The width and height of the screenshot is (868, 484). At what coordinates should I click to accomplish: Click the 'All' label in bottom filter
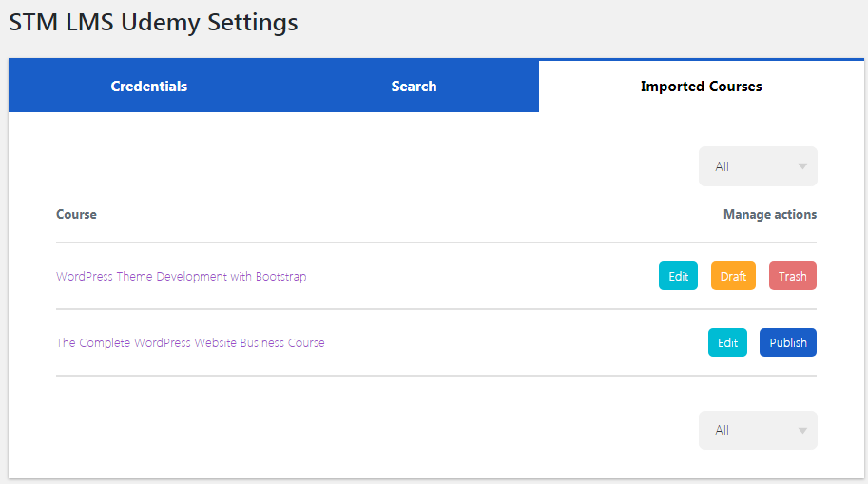tap(722, 431)
